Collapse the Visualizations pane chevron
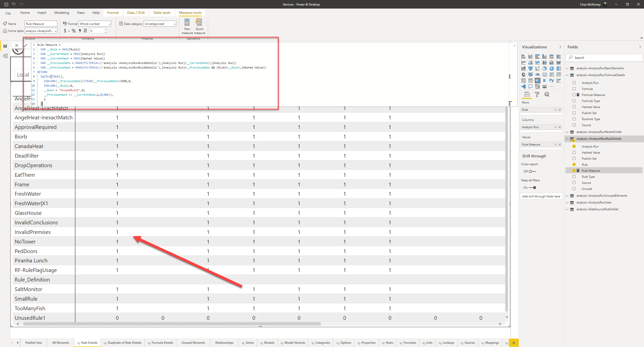This screenshot has width=644, height=347. [560, 47]
